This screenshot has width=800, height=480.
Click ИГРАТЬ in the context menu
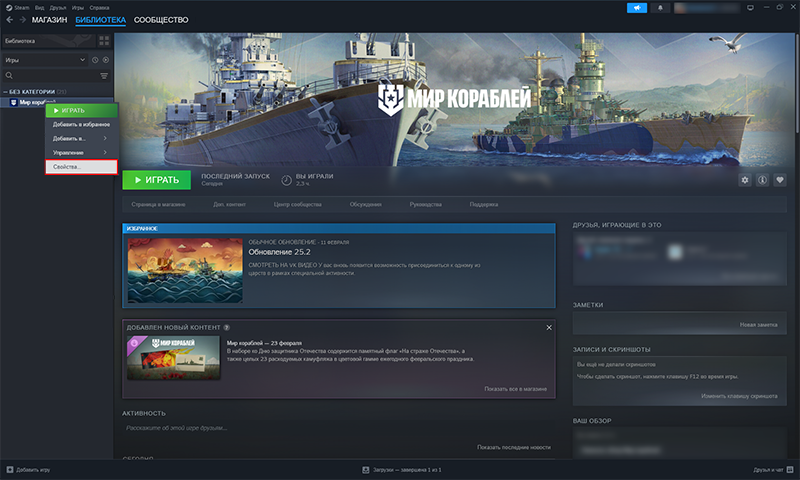[x=82, y=110]
